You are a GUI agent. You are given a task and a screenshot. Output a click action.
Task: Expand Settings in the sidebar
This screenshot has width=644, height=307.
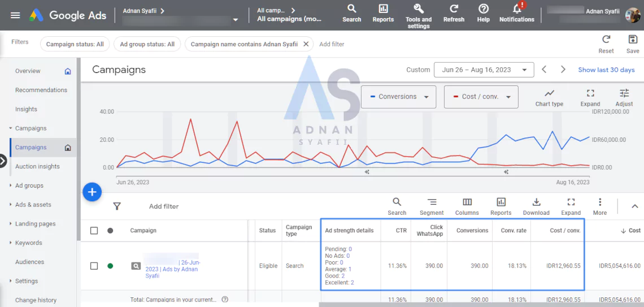11,281
